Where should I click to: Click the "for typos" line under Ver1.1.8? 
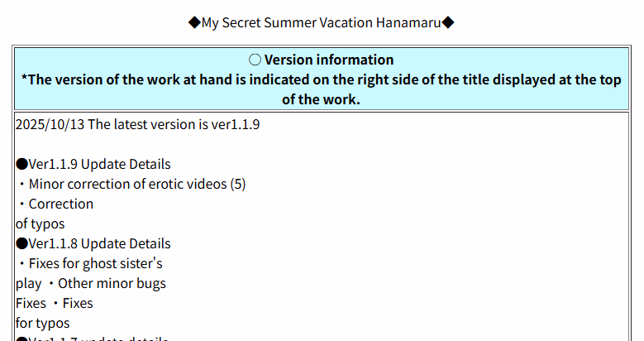coord(43,323)
